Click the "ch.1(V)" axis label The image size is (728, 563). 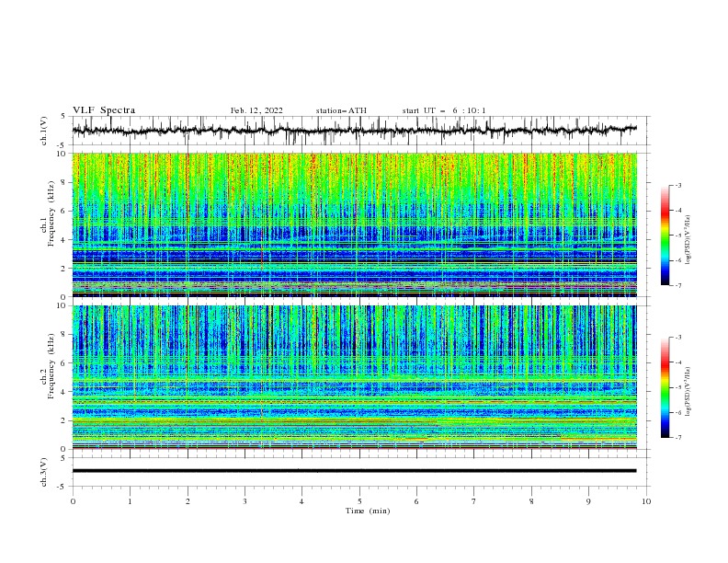point(44,131)
